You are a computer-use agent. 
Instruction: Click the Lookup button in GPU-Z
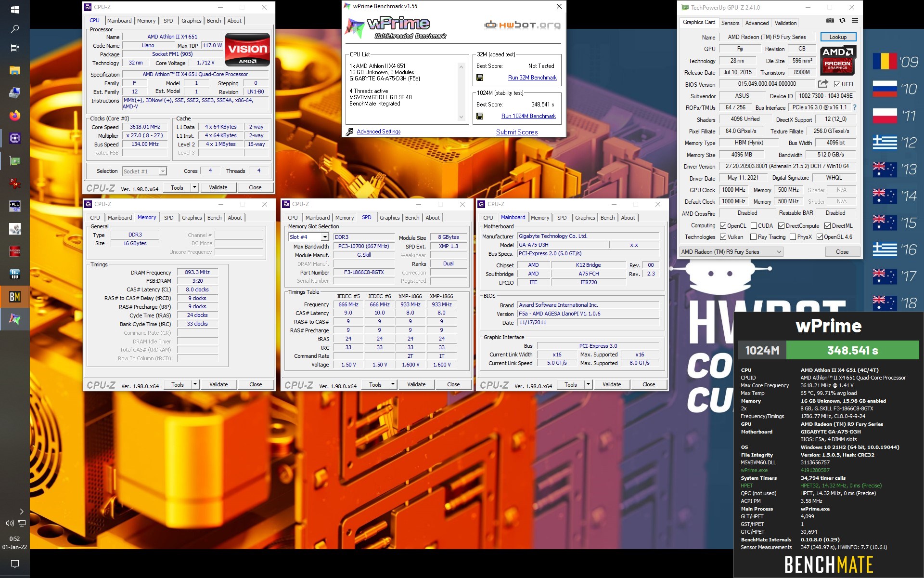point(837,37)
